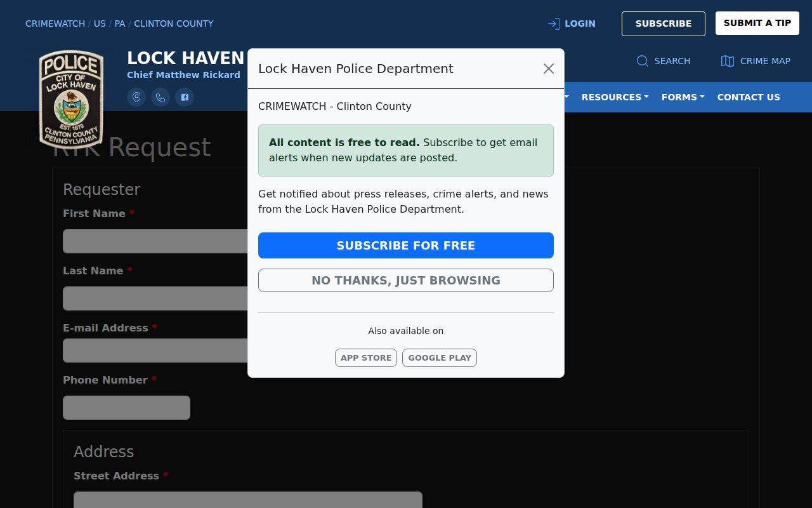Click the location pin icon
Viewport: 812px width, 508px height.
pos(136,97)
